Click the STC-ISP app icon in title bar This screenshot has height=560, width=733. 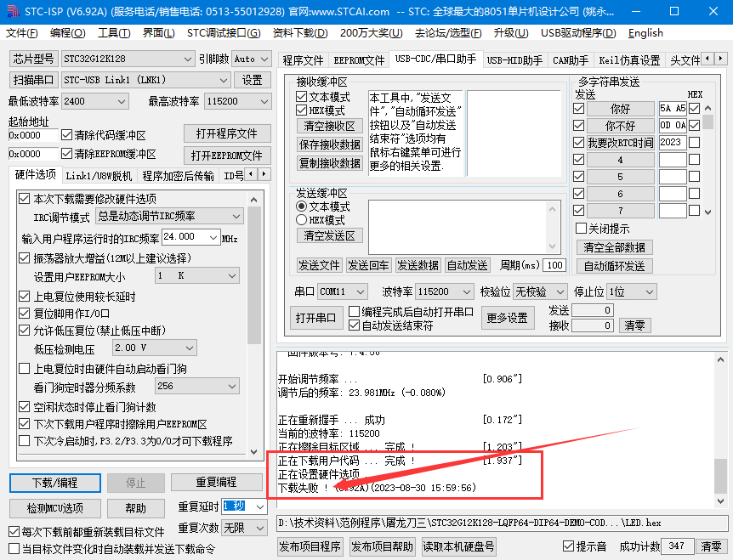coord(13,11)
